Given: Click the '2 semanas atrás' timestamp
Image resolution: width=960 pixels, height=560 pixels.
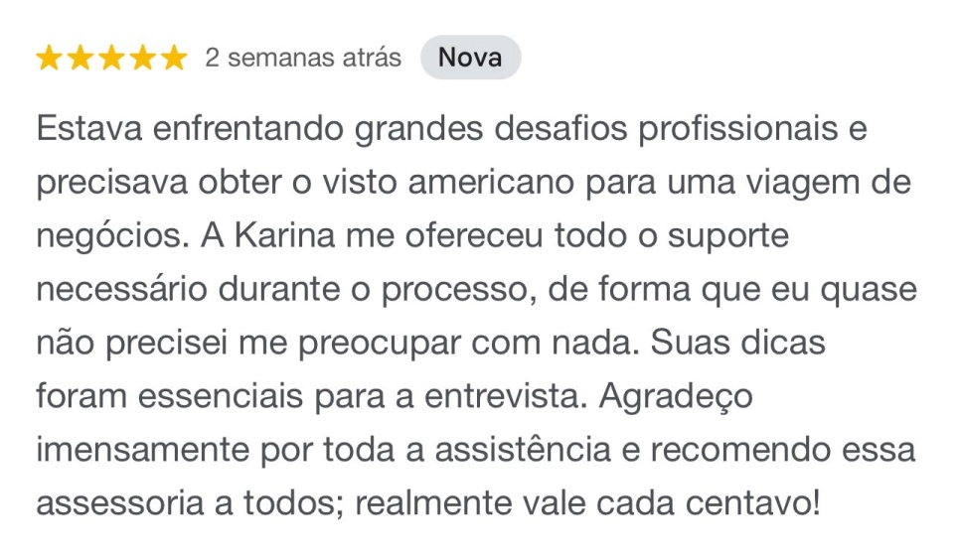Looking at the screenshot, I should click(303, 58).
